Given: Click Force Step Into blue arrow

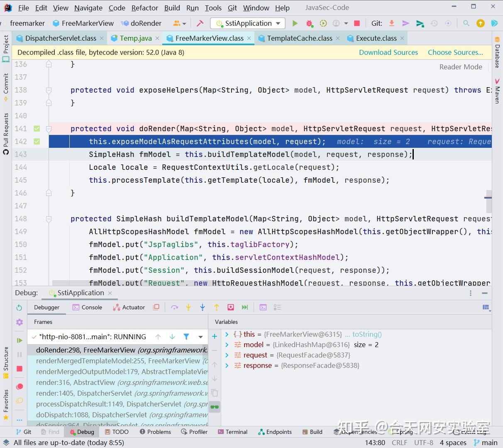Looking at the screenshot, I should click(203, 307).
